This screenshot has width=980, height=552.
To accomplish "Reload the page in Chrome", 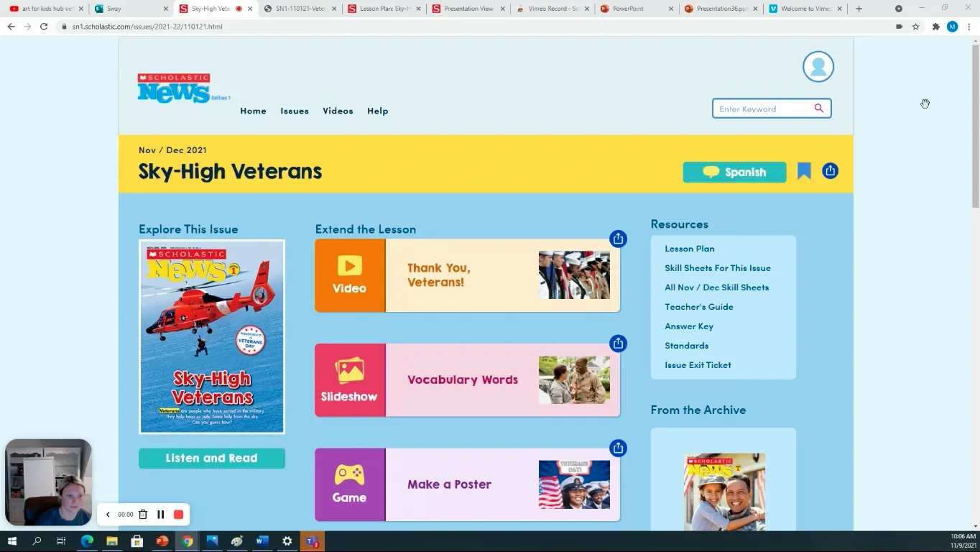I will (44, 27).
